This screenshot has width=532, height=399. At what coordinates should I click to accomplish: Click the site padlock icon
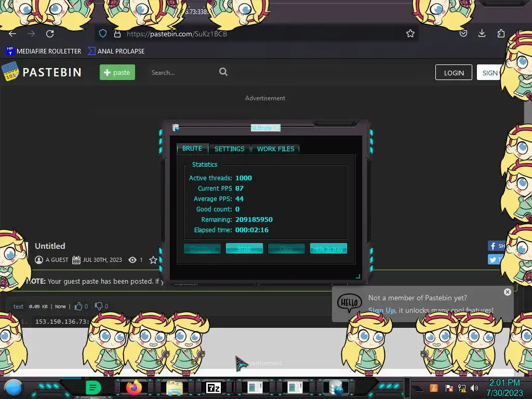pos(117,34)
